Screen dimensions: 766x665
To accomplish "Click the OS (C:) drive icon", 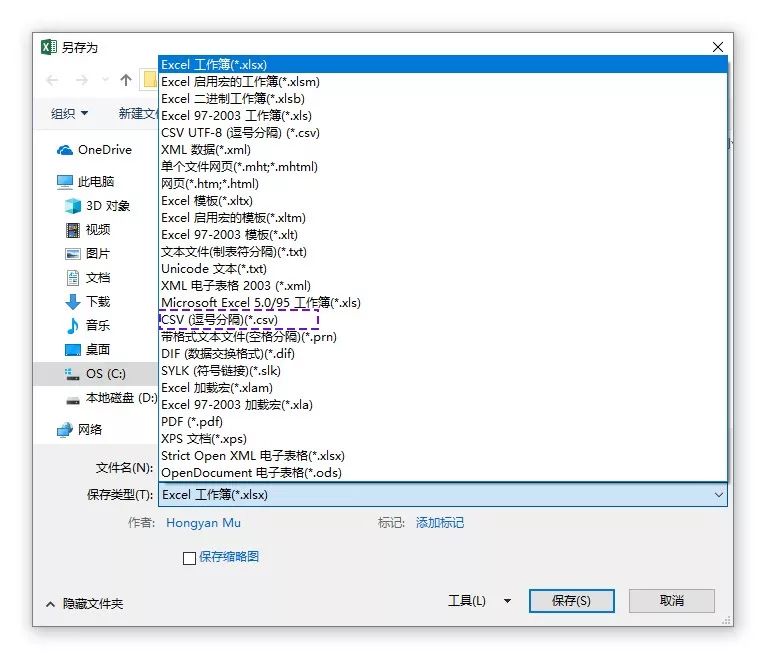I will (72, 374).
